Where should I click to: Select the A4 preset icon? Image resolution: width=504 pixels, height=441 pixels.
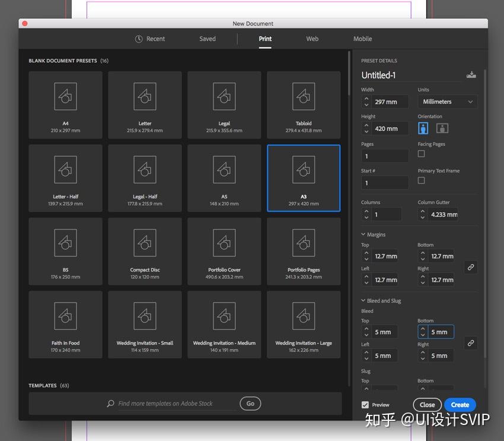pyautogui.click(x=66, y=97)
